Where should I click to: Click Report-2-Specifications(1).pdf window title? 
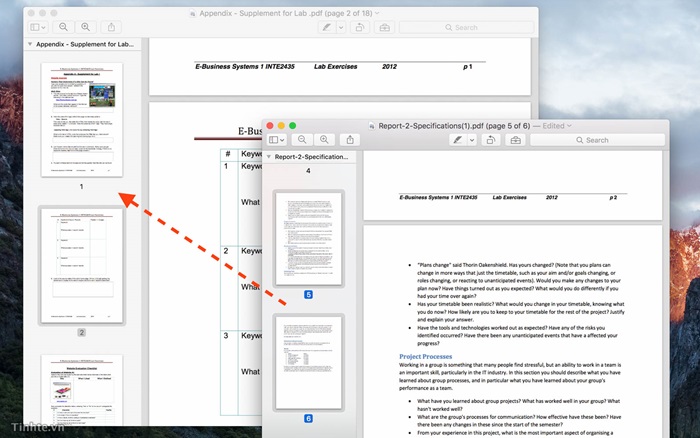pyautogui.click(x=454, y=126)
